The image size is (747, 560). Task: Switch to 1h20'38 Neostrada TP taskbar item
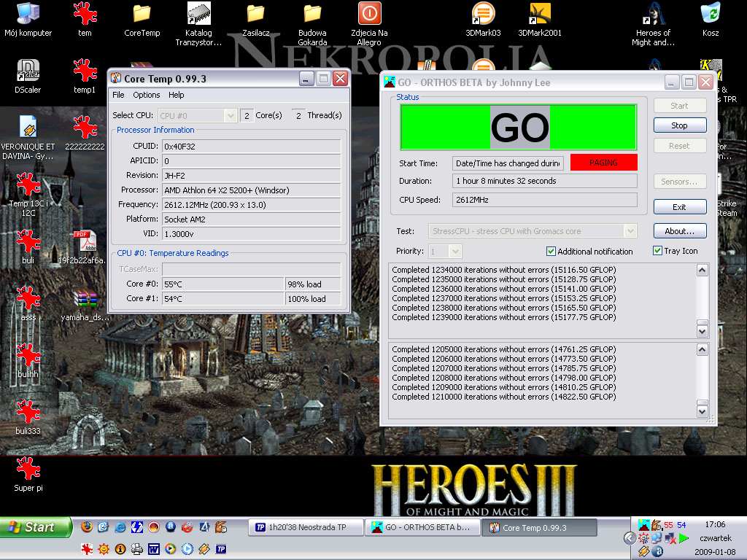tap(306, 527)
